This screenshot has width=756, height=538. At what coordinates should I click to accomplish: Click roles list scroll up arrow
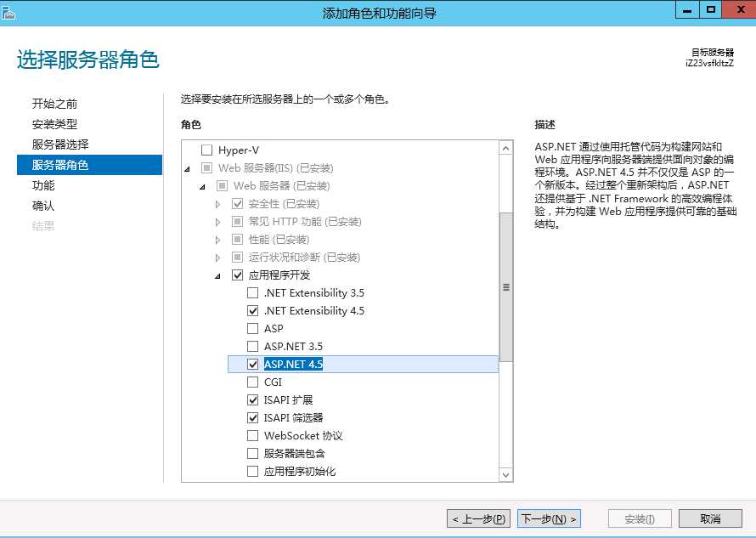point(505,148)
